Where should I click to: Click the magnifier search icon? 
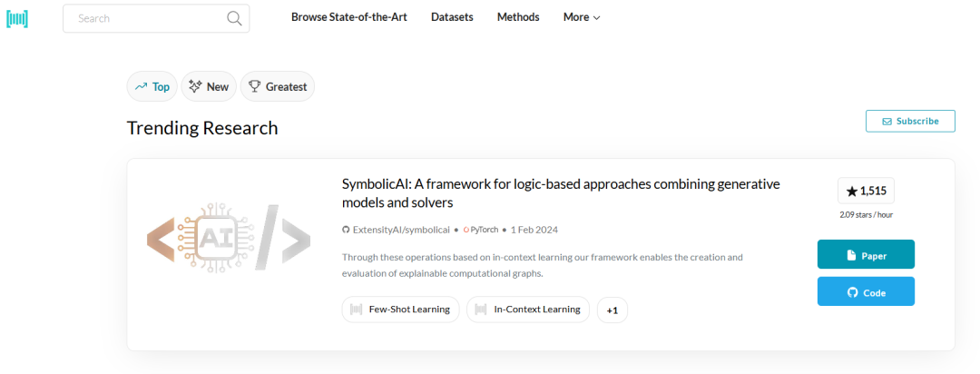pyautogui.click(x=234, y=17)
